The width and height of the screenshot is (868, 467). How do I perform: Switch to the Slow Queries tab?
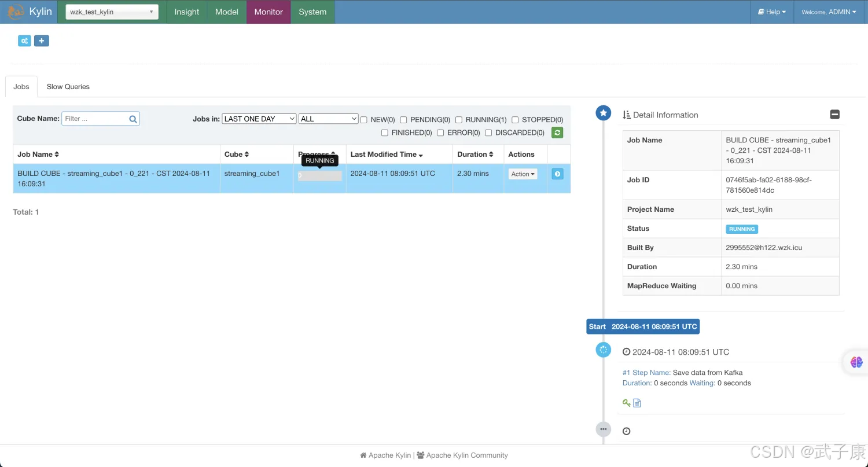click(x=68, y=87)
